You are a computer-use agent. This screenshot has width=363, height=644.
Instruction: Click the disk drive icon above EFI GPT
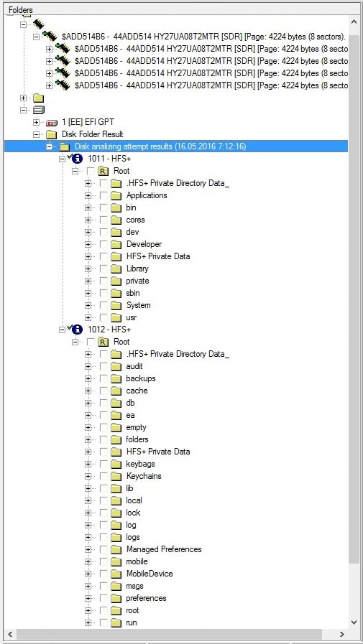click(39, 110)
